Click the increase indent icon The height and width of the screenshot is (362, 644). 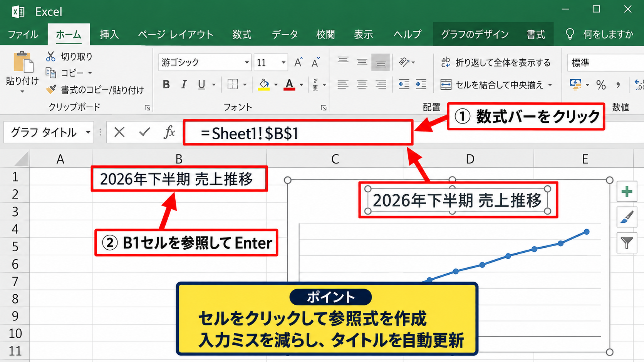point(421,84)
